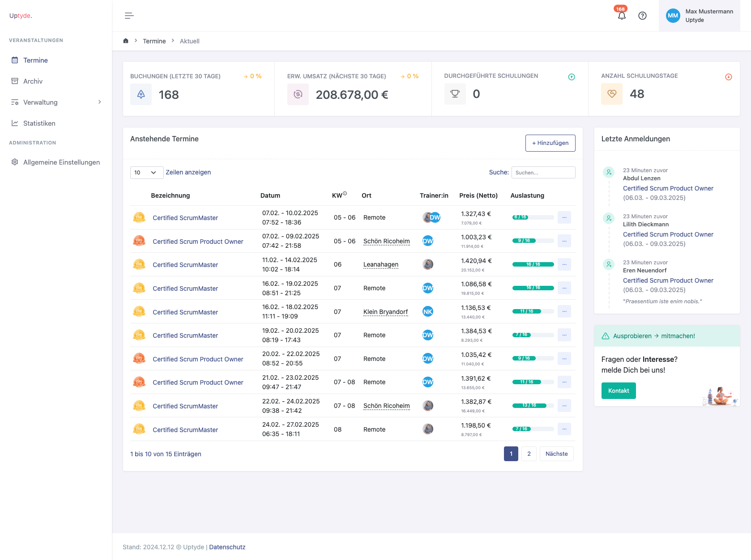Screen dimensions: 751x560
Task: Open the rows-per-page dropdown showing 10
Action: 146,173
